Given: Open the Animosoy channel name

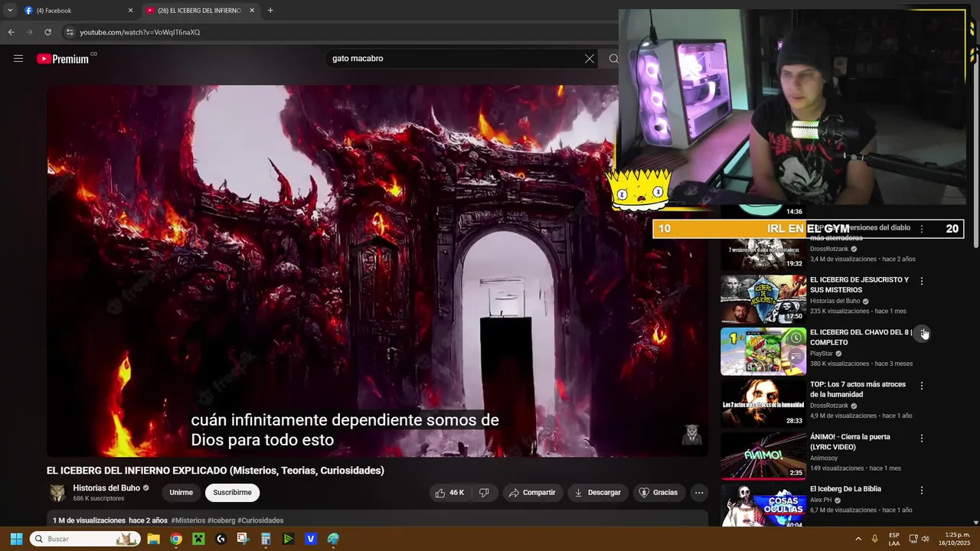Looking at the screenshot, I should click(824, 458).
